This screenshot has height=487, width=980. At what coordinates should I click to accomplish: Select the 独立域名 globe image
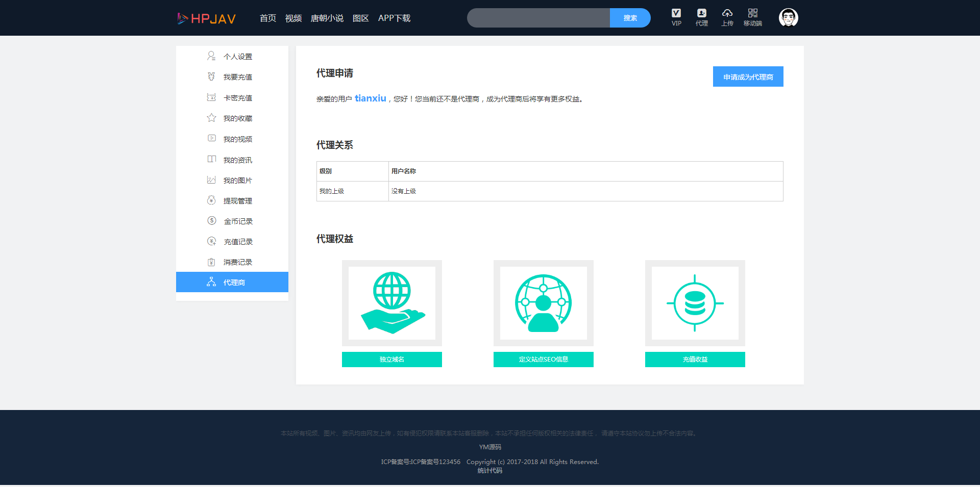[392, 303]
